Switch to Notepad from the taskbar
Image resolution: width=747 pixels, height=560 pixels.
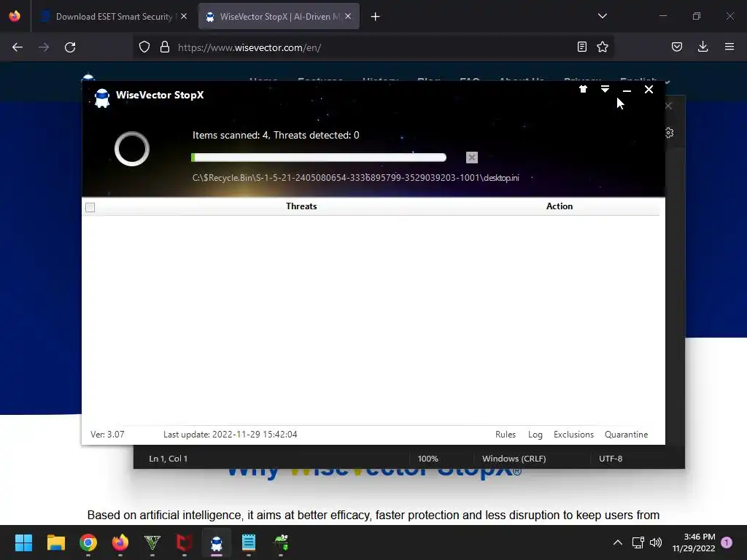pos(249,542)
